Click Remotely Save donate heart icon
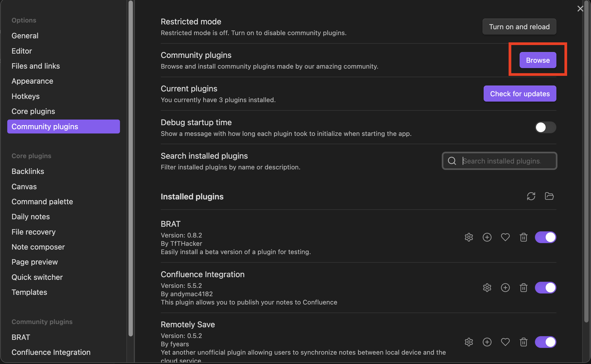 [505, 342]
